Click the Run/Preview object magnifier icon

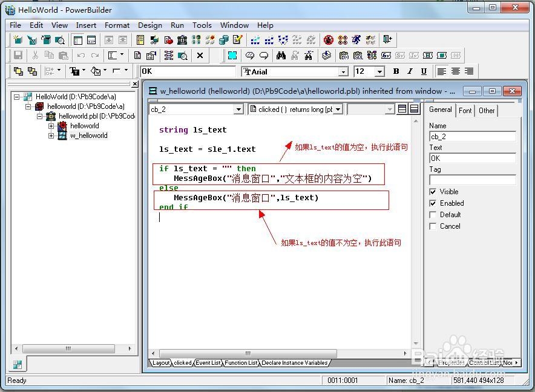coord(60,40)
